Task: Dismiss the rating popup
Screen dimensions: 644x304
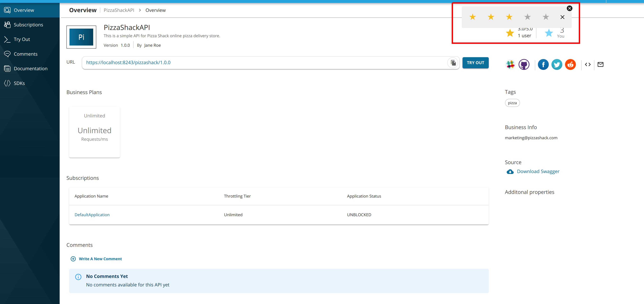Action: [569, 8]
